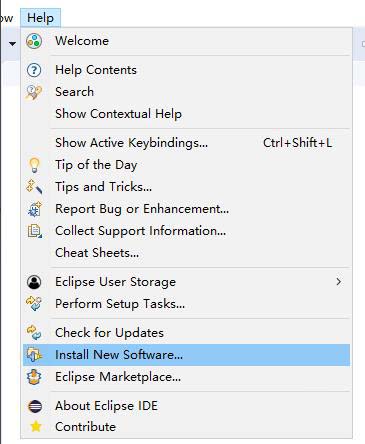Click the Eclipse User Storage avatar icon
The width and height of the screenshot is (365, 444).
[x=34, y=282]
